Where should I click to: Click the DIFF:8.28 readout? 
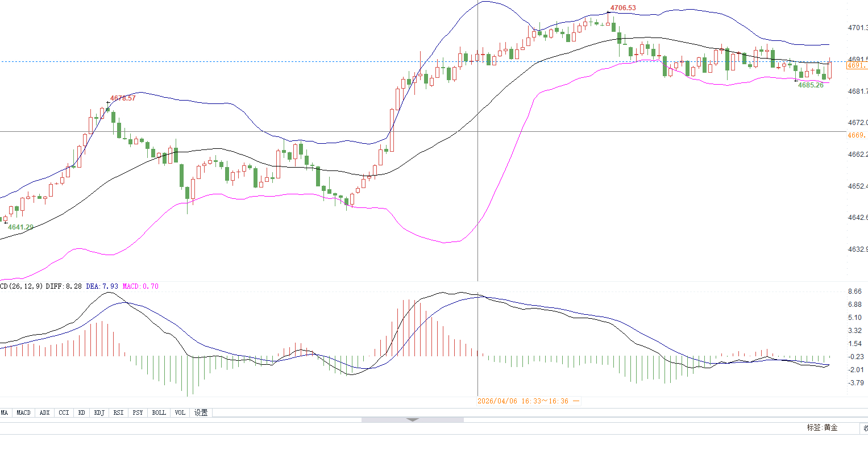coord(64,286)
